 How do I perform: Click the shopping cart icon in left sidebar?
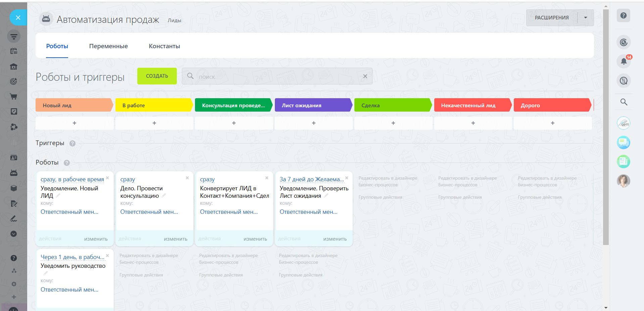coord(14,97)
